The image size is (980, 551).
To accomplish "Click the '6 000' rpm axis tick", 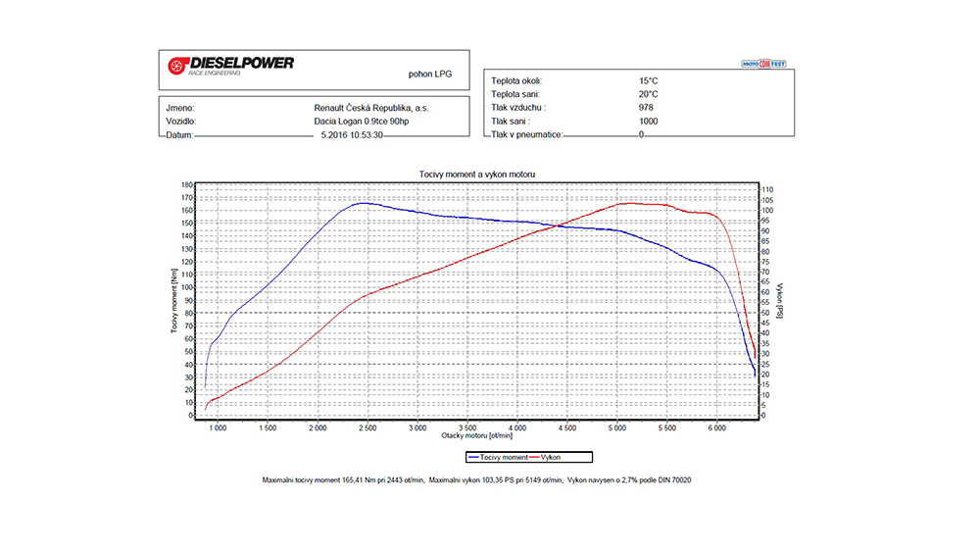I will point(717,428).
